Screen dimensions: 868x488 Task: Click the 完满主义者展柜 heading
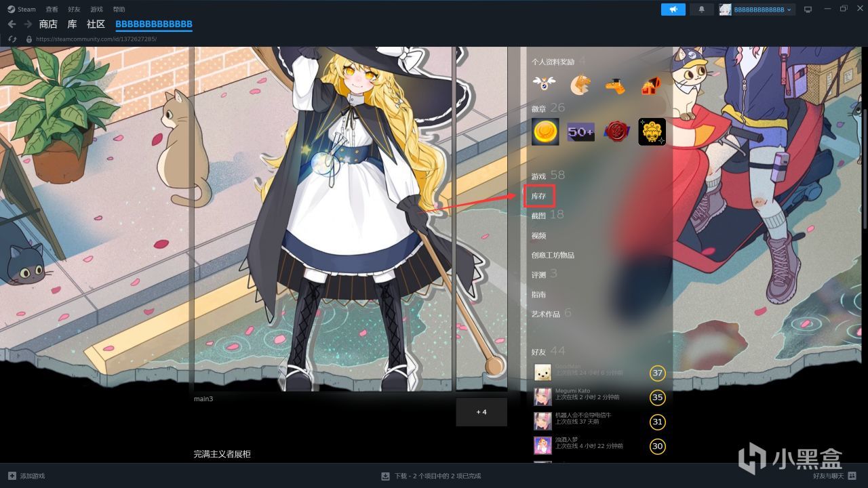point(222,454)
